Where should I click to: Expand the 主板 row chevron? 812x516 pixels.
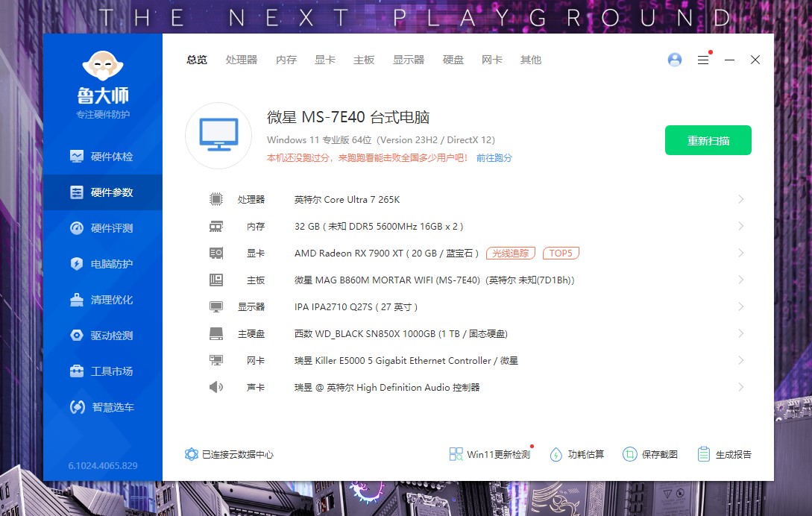(x=740, y=280)
